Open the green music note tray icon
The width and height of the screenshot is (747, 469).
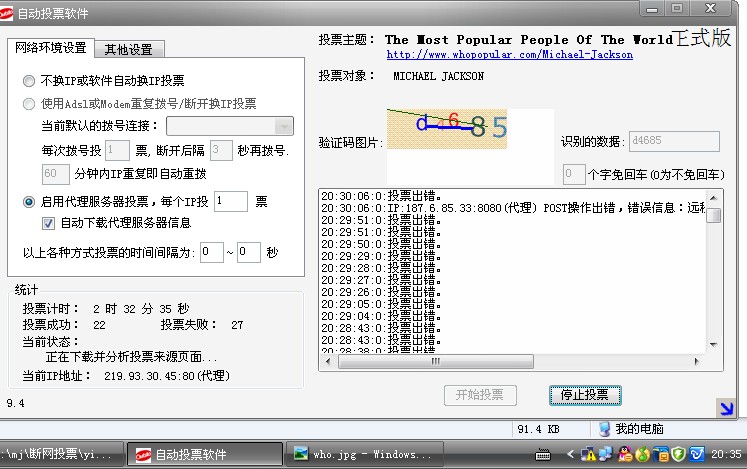pos(642,454)
